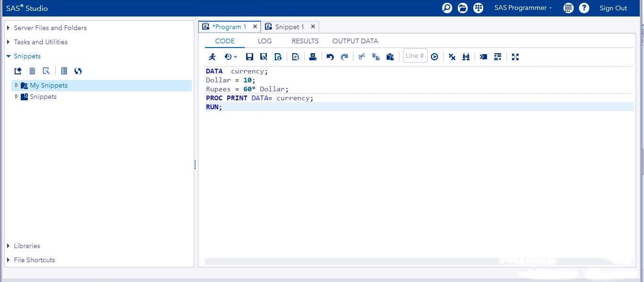The image size is (644, 282).
Task: Click the pane splitter collapse handle
Action: (x=195, y=165)
